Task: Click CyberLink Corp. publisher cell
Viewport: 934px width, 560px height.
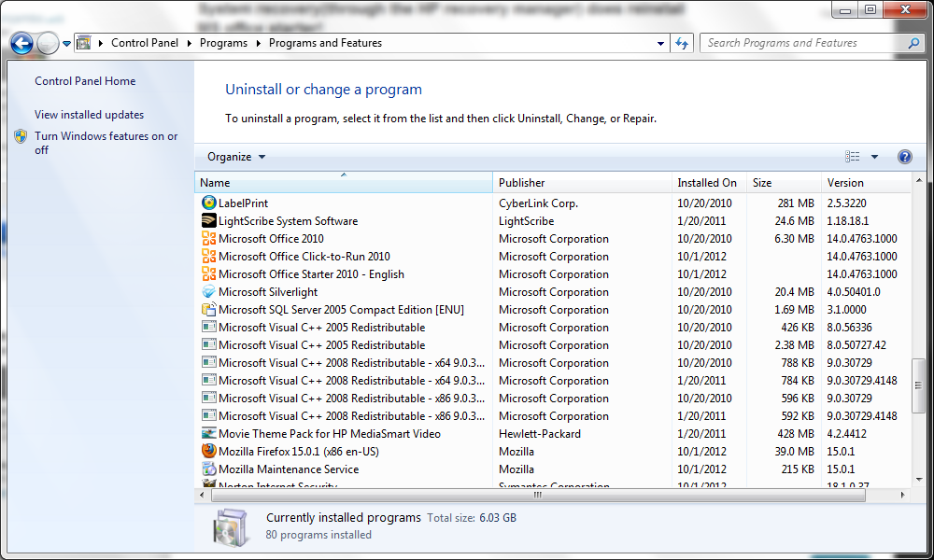Action: (539, 203)
